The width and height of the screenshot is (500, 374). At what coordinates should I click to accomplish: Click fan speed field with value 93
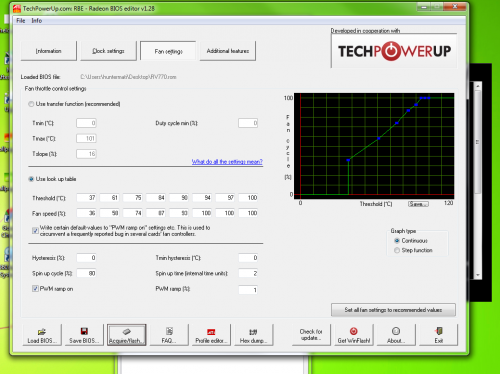[x=179, y=213]
